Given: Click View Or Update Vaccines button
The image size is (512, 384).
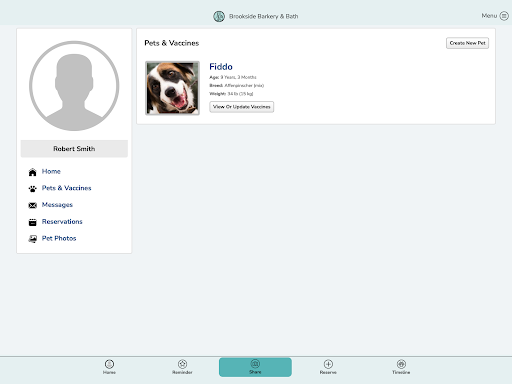Looking at the screenshot, I should (242, 107).
